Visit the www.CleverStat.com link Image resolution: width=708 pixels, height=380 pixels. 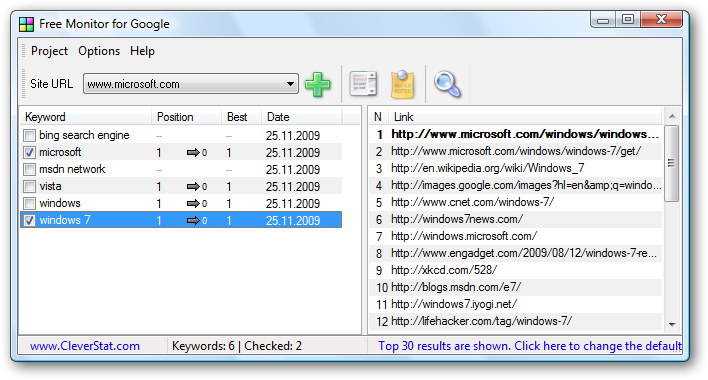point(85,346)
